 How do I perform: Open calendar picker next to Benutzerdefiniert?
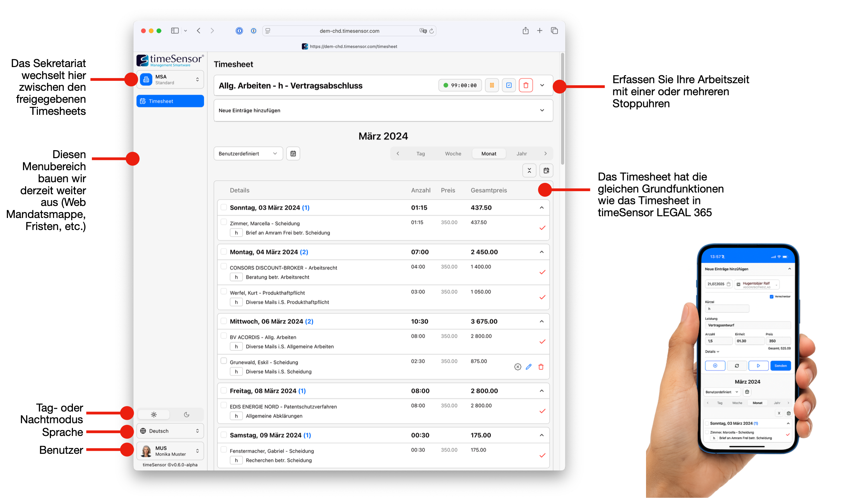click(293, 154)
